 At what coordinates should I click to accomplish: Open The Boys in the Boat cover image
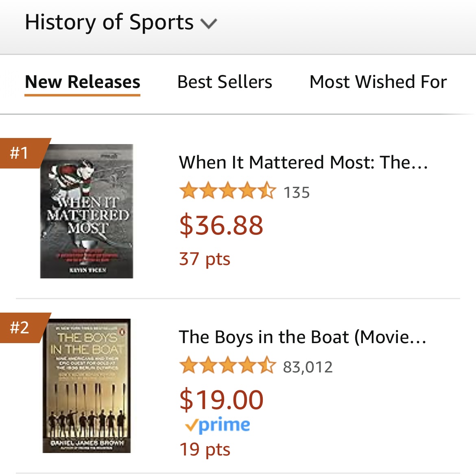[x=87, y=386]
